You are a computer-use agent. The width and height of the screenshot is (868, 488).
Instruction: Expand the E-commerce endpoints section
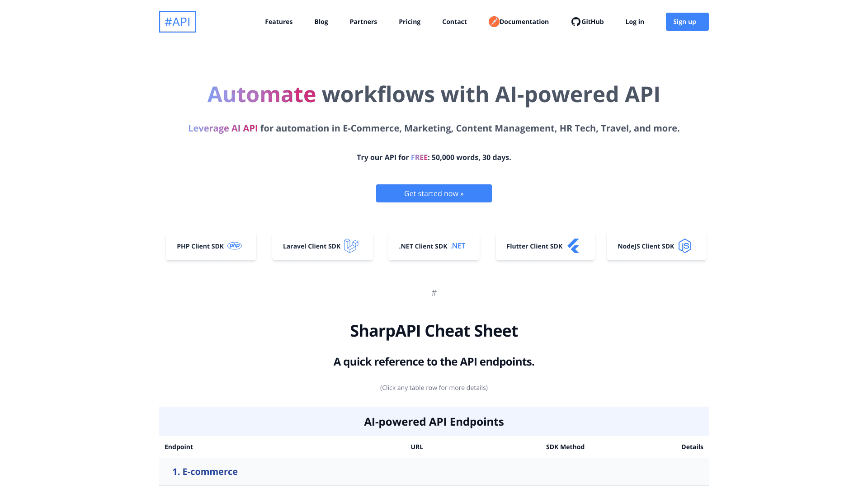[205, 471]
